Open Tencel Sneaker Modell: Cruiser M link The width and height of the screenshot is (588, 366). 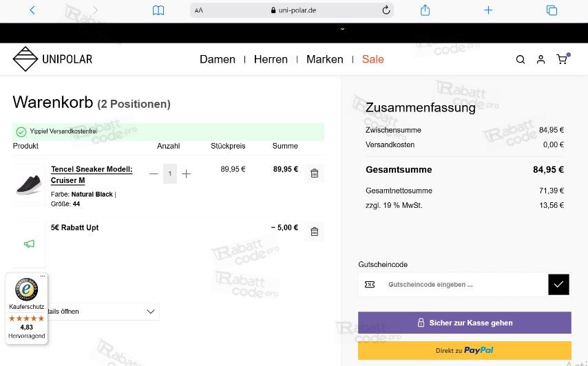coord(92,175)
